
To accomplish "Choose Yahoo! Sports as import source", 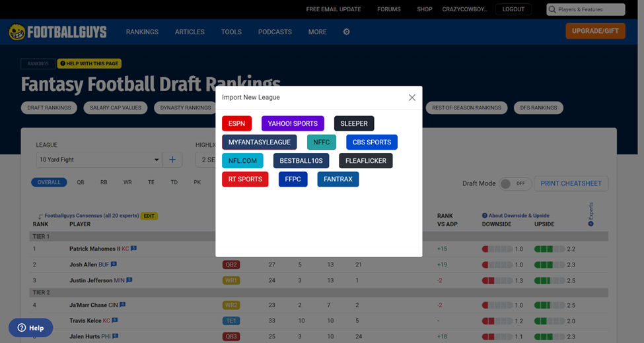I will click(293, 123).
